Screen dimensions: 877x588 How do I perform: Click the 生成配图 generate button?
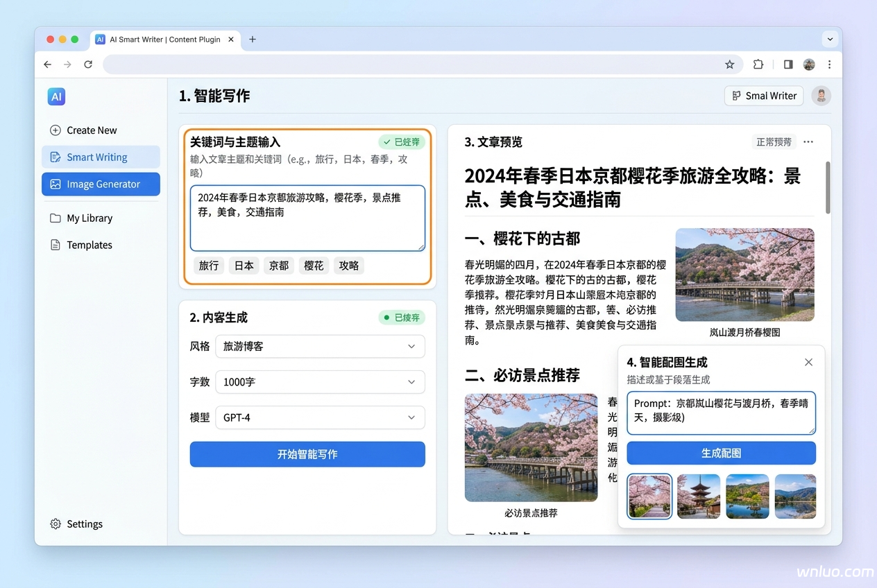[721, 453]
